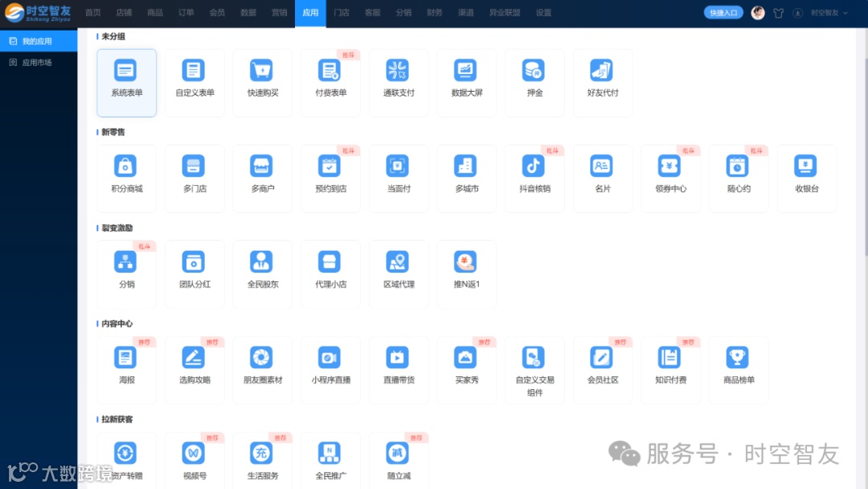Open the 会员 top menu
Viewport: 868px width, 489px height.
pyautogui.click(x=217, y=13)
